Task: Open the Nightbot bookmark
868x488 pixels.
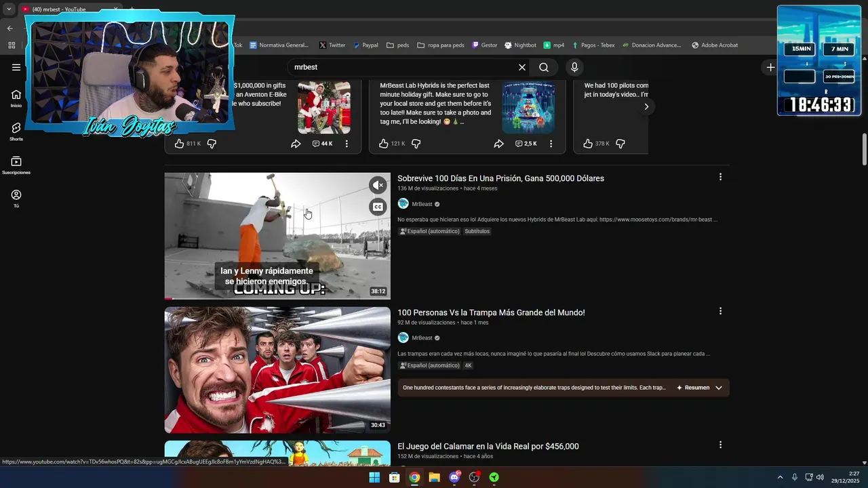Action: point(520,45)
